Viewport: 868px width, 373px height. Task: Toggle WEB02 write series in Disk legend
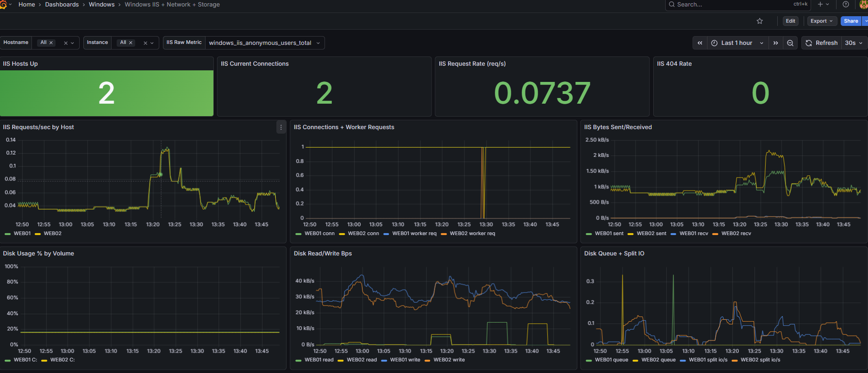[x=449, y=360]
